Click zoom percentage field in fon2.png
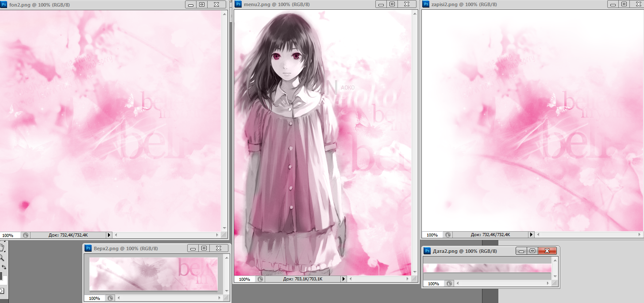 [x=10, y=235]
